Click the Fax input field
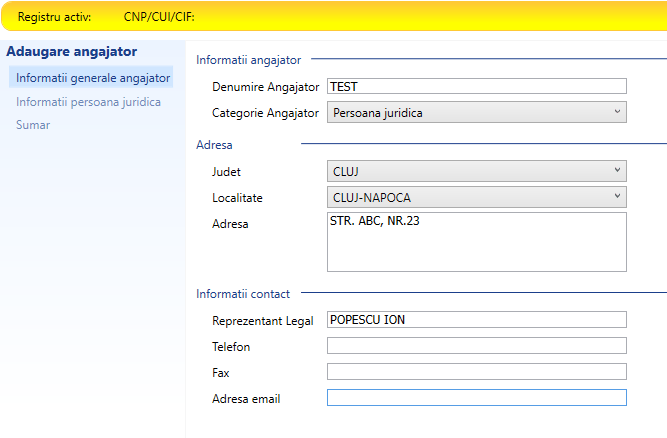 476,371
